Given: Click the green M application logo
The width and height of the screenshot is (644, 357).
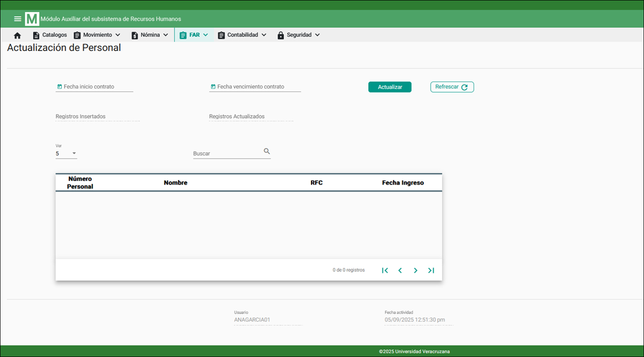Looking at the screenshot, I should pos(32,19).
